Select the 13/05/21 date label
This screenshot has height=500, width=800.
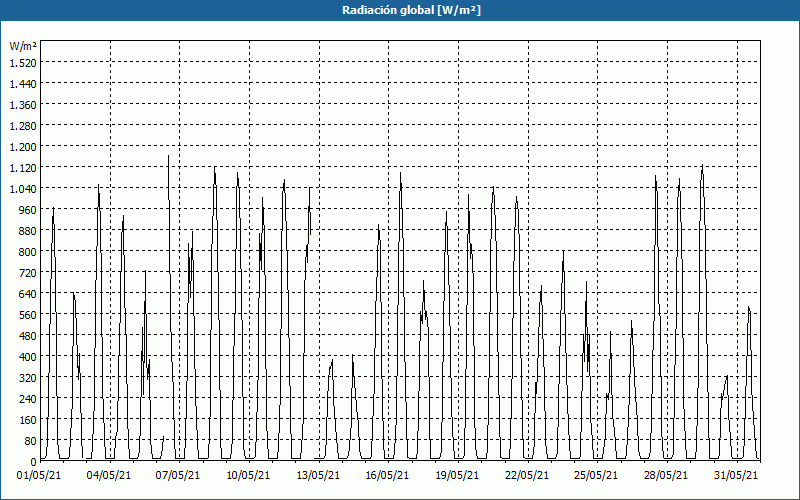pos(318,476)
